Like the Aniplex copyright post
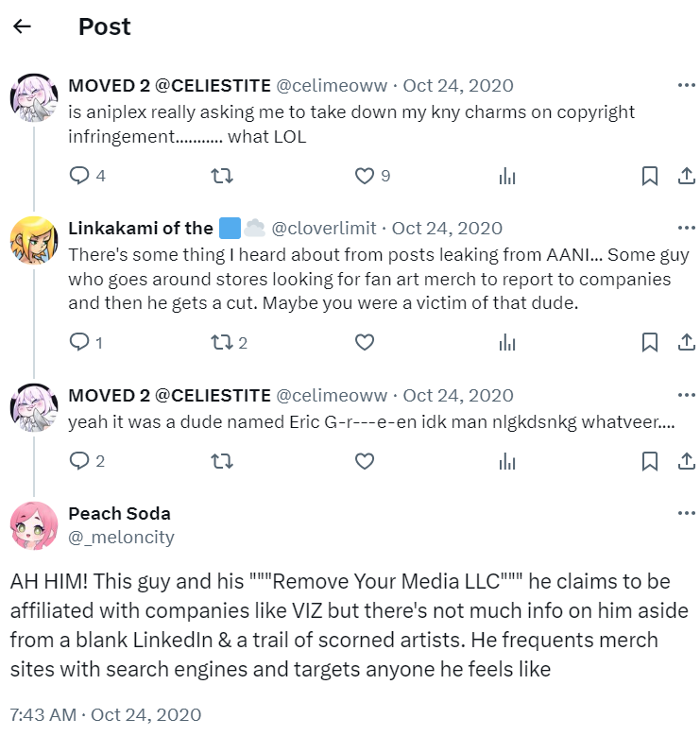Image resolution: width=700 pixels, height=736 pixels. pyautogui.click(x=365, y=176)
